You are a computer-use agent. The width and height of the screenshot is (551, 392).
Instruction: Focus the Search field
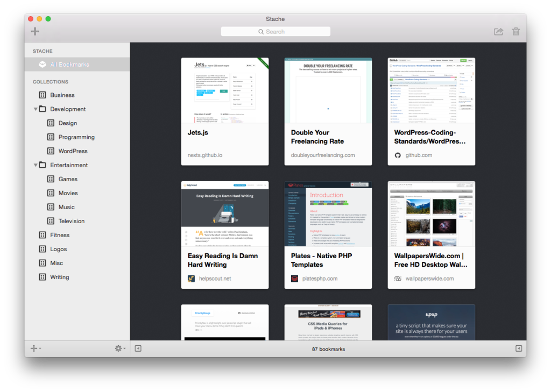[275, 32]
